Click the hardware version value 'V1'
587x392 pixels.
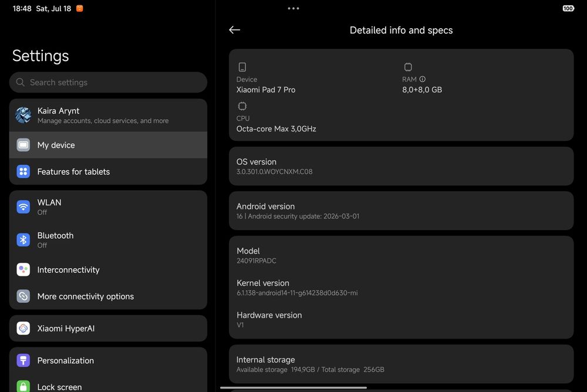pos(240,325)
